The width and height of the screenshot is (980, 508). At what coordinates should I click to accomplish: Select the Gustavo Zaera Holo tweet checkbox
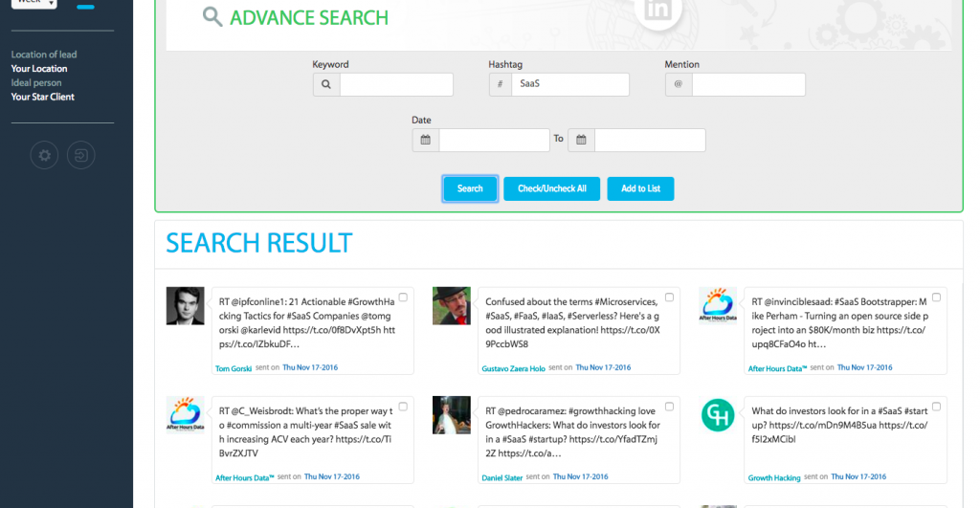tap(669, 298)
